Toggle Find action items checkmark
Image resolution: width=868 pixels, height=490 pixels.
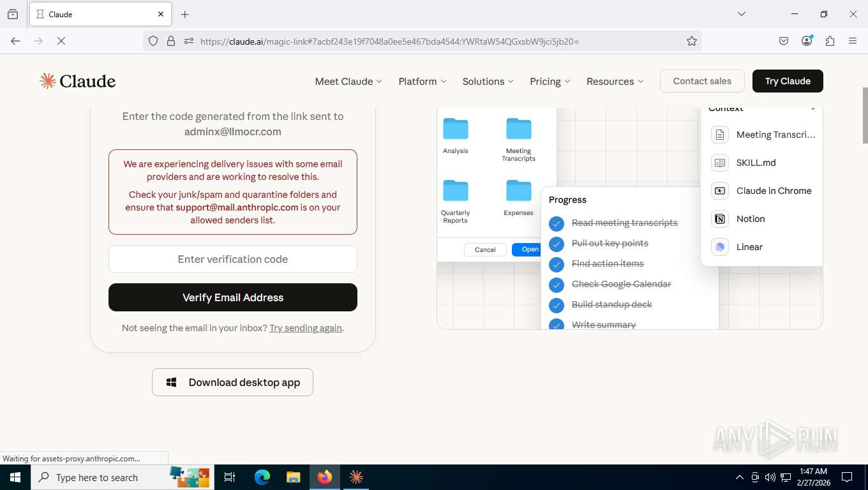[x=557, y=264]
